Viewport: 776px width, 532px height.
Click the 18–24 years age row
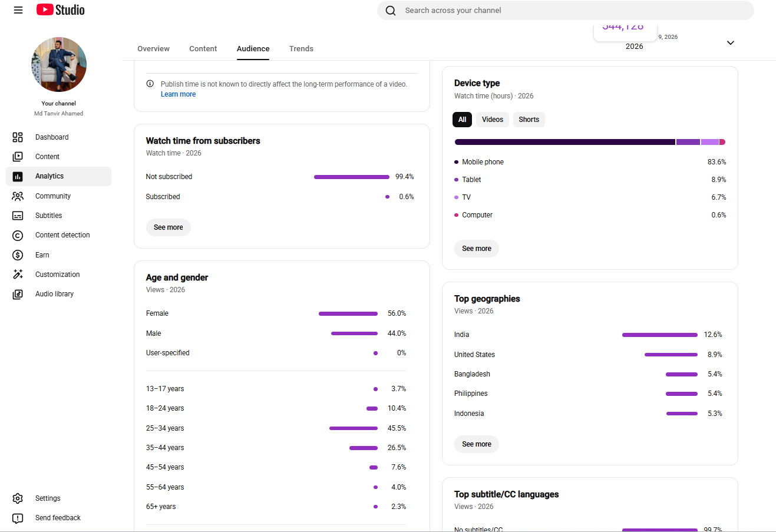[276, 408]
